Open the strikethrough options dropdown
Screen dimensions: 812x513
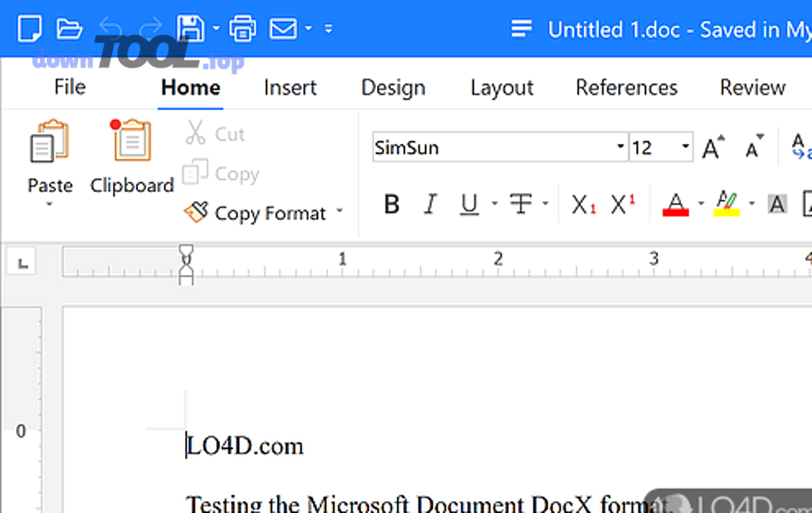point(545,204)
